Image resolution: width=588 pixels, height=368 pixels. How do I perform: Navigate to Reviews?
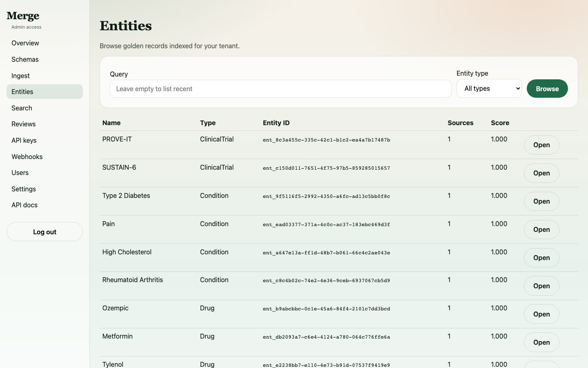coord(45,124)
